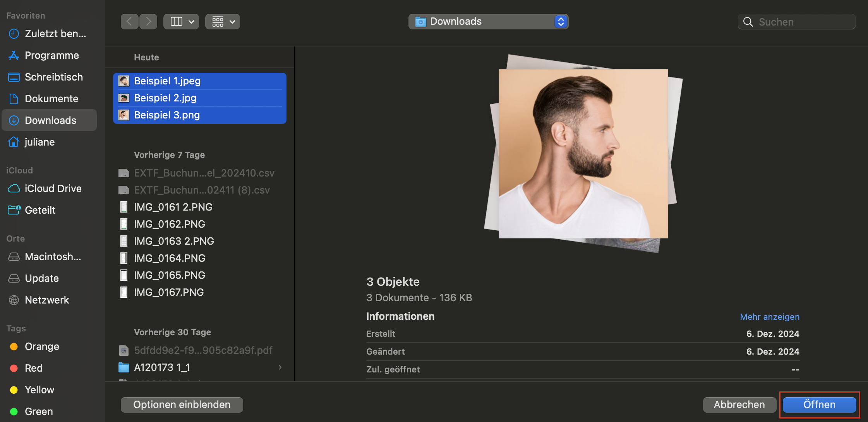868x422 pixels.
Task: Select file IMG_0164.PNG
Action: coord(169,258)
